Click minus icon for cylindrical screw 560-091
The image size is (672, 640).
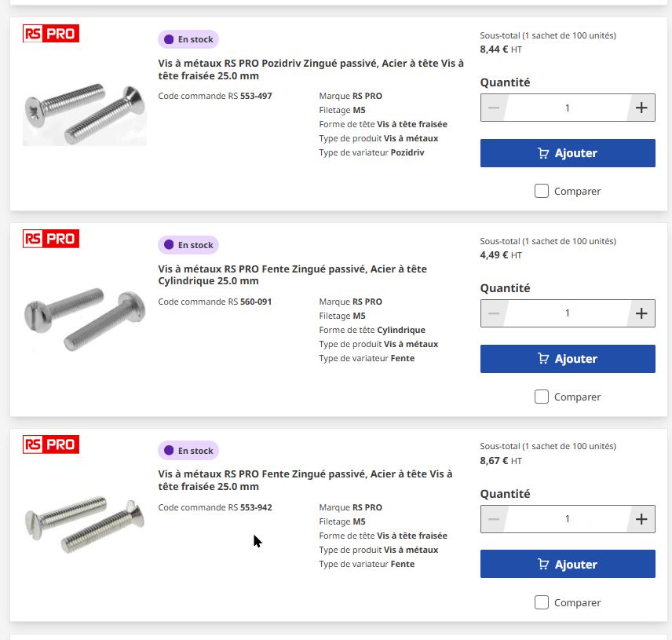[494, 313]
